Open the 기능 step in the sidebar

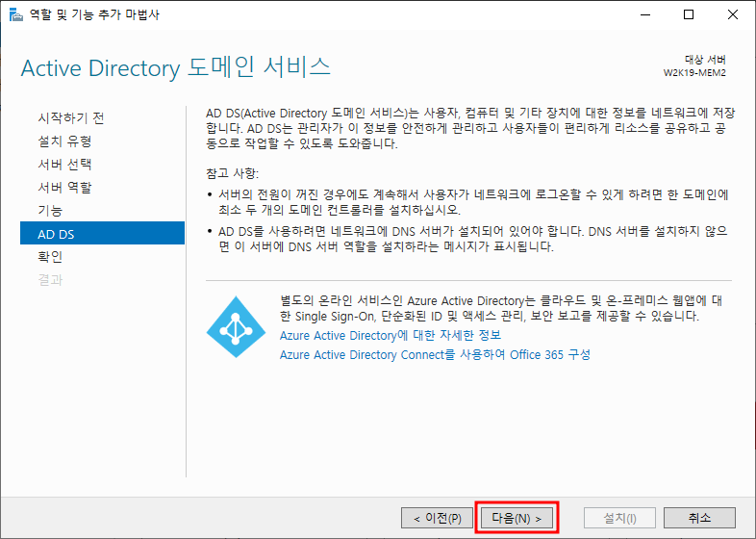[50, 211]
